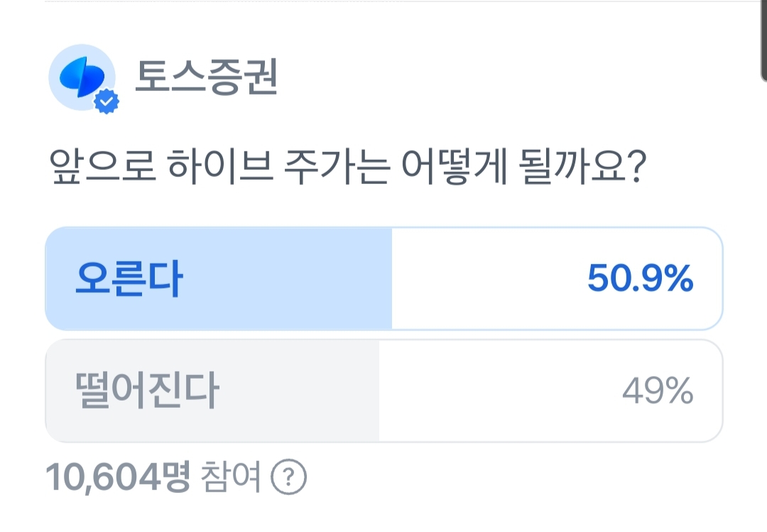This screenshot has width=767, height=532.
Task: Click the dark scrollbar at top right
Action: pyautogui.click(x=763, y=39)
